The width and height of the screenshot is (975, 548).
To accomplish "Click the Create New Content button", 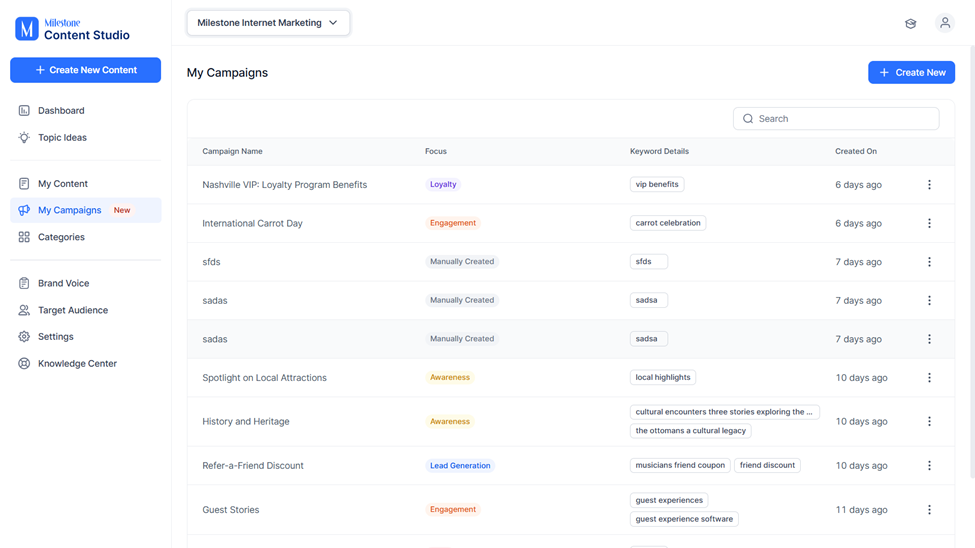I will click(86, 70).
